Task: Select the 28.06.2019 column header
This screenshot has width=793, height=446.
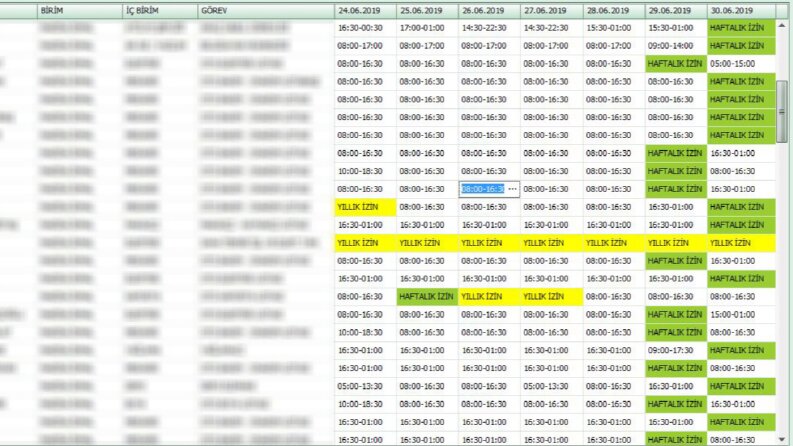Action: coord(614,11)
